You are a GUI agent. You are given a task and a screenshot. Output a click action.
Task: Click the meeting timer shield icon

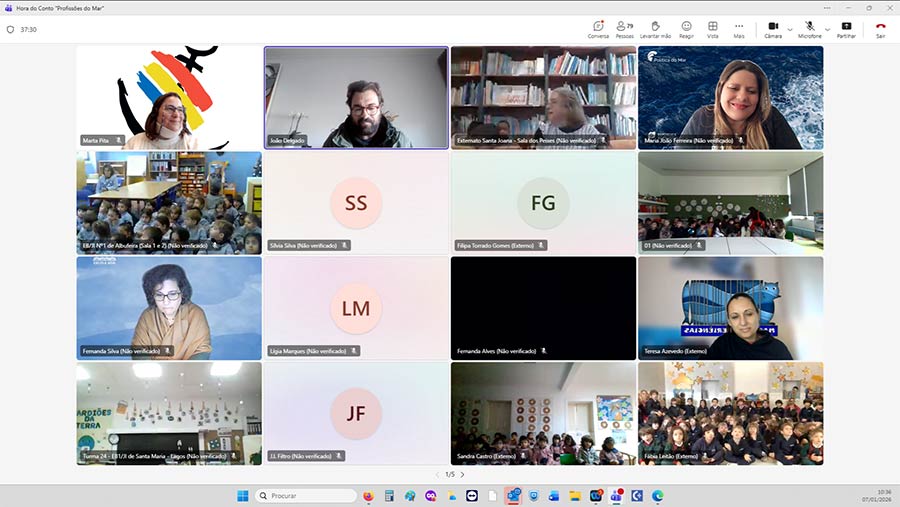point(11,29)
